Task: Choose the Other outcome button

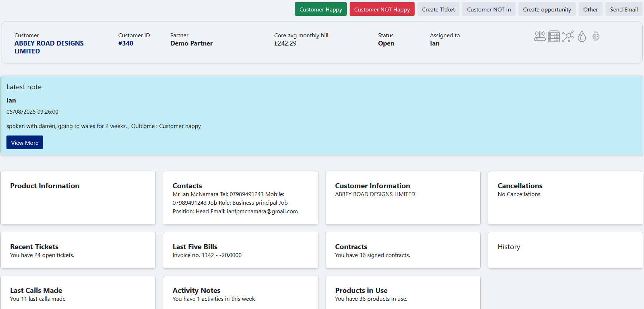Action: pyautogui.click(x=590, y=9)
